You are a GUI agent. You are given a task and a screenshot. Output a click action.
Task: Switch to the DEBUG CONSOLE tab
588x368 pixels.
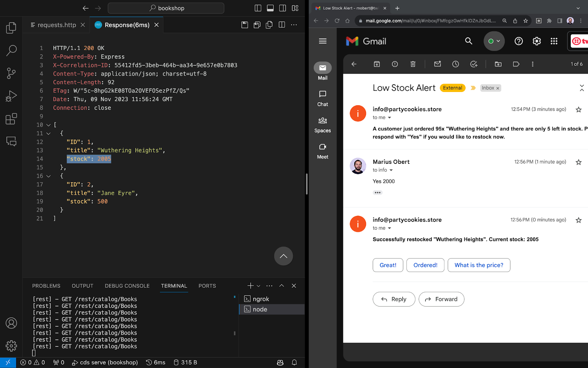[127, 286]
